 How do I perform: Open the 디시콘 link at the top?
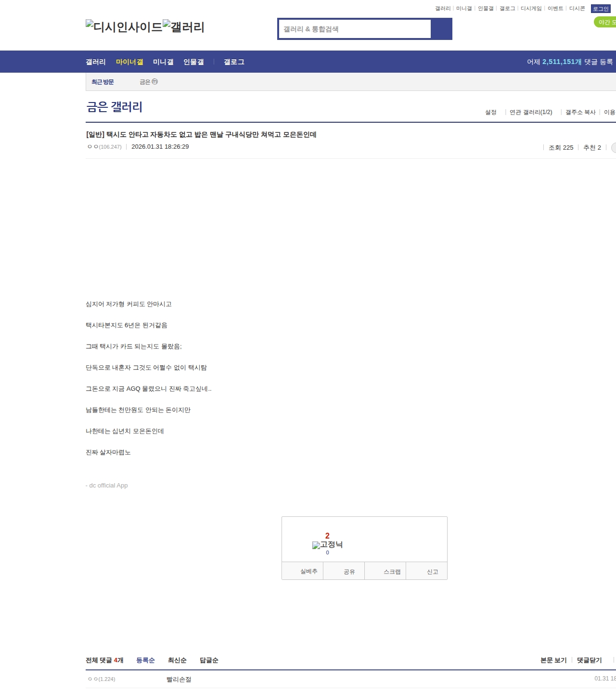(x=577, y=9)
